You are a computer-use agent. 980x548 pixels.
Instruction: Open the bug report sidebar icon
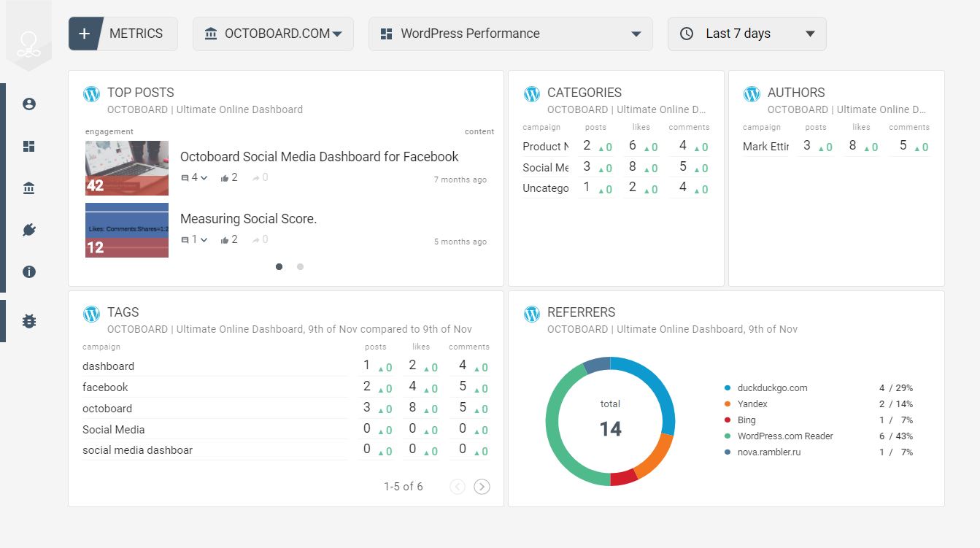click(29, 321)
